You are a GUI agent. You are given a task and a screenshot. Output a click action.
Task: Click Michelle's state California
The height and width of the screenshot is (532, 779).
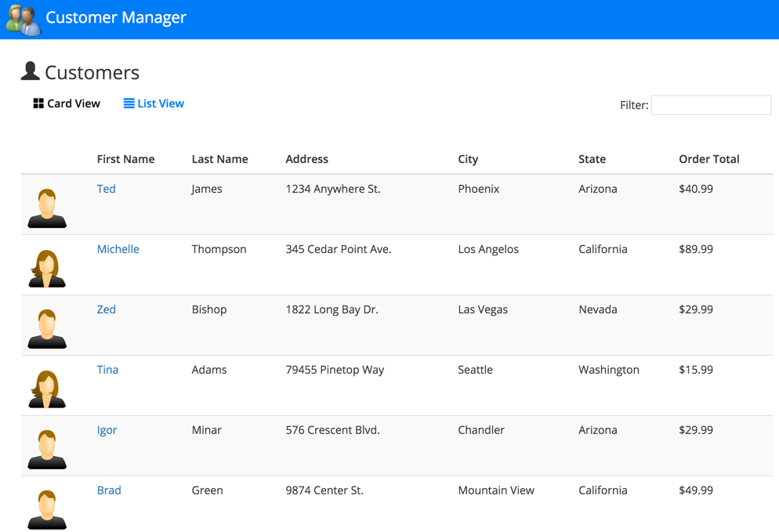[603, 249]
